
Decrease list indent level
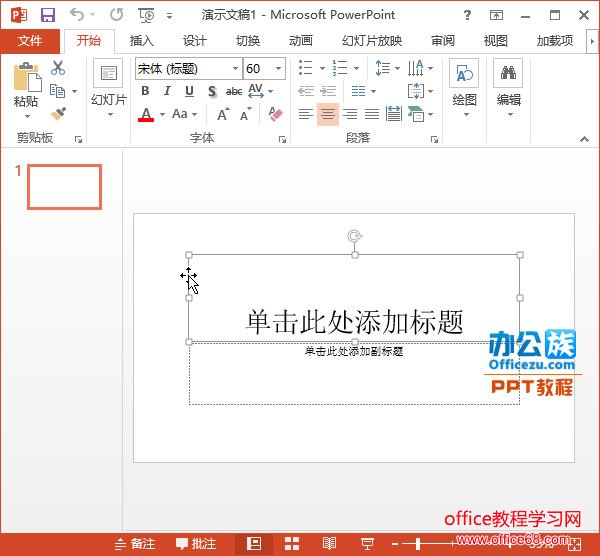306,91
